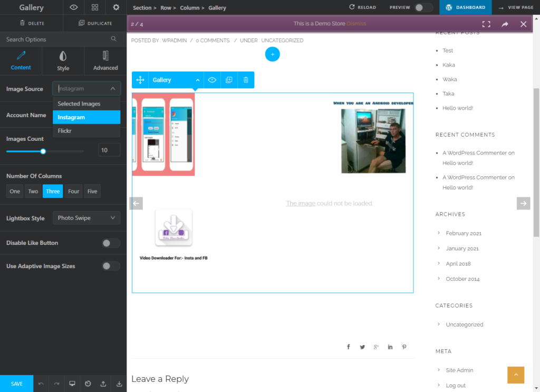This screenshot has width=540, height=392.
Task: Open the phone screenshots gallery thumbnail
Action: pos(163,135)
